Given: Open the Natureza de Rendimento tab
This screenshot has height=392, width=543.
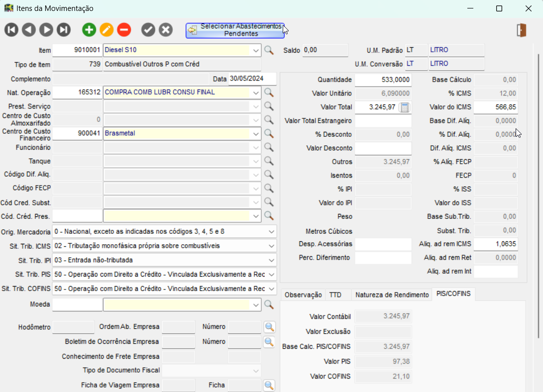Looking at the screenshot, I should 392,295.
